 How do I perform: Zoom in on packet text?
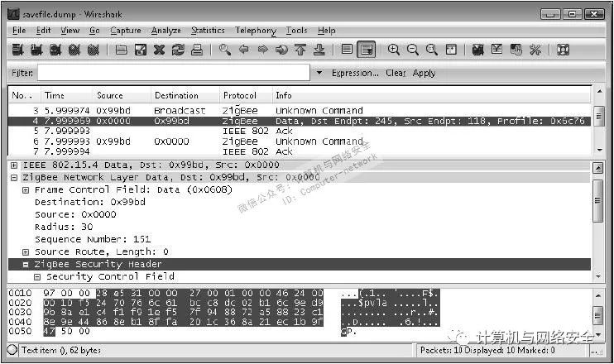pos(394,50)
